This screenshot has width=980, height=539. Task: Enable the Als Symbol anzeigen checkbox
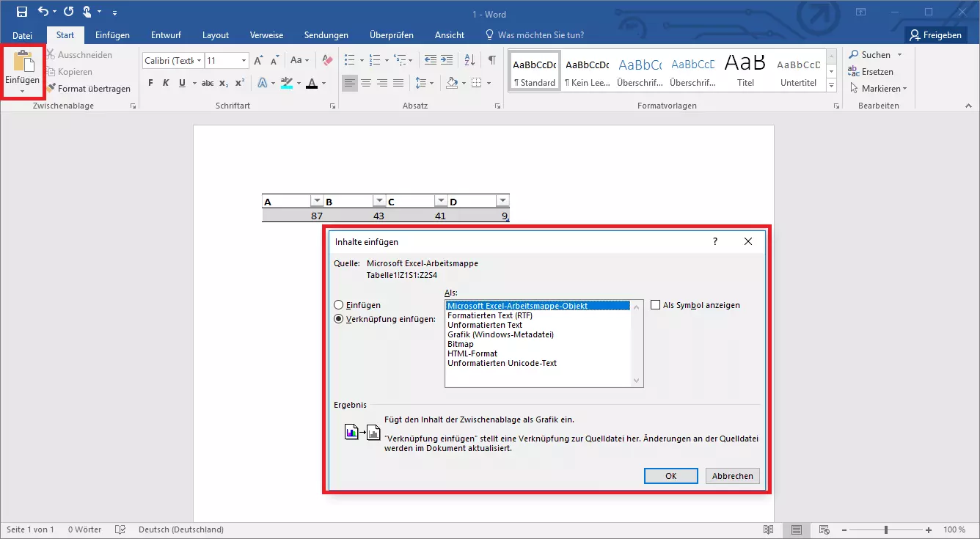655,305
